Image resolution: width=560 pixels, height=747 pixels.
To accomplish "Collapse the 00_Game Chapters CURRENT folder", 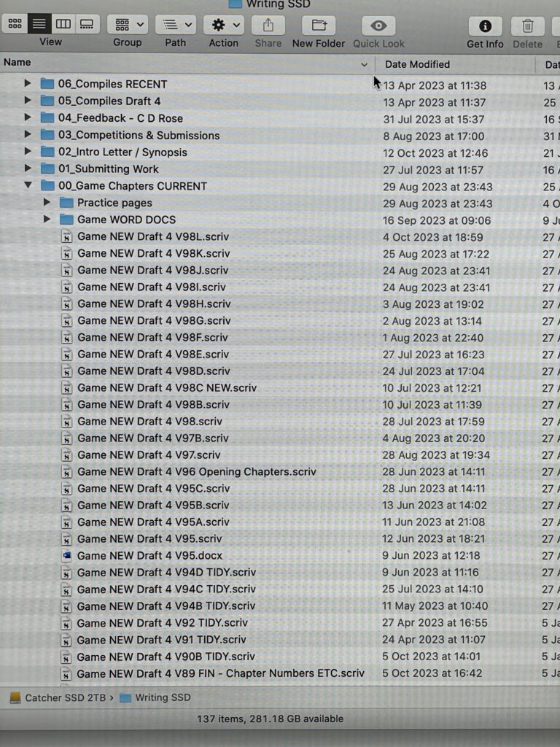I will click(x=28, y=186).
